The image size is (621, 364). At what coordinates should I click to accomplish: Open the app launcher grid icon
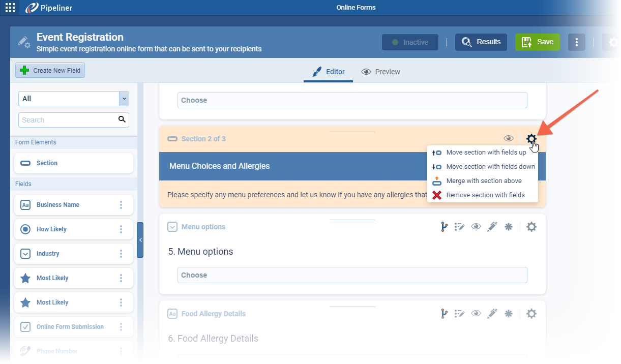10,8
